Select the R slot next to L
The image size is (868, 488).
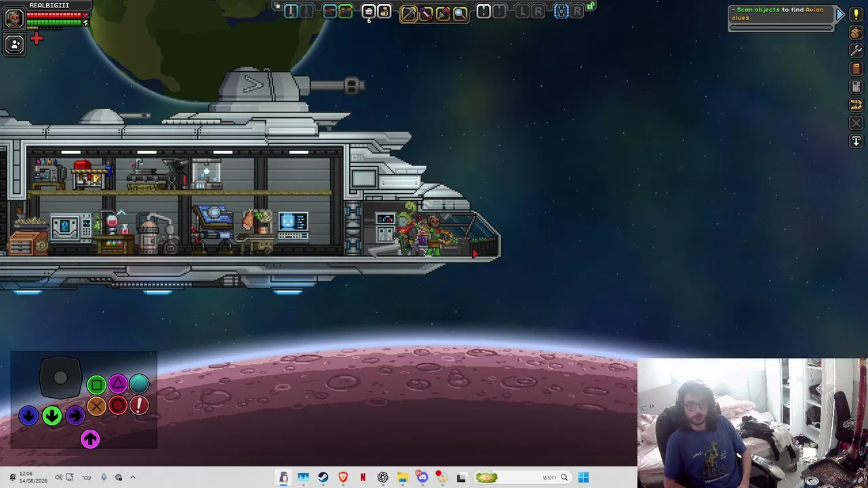tap(538, 12)
